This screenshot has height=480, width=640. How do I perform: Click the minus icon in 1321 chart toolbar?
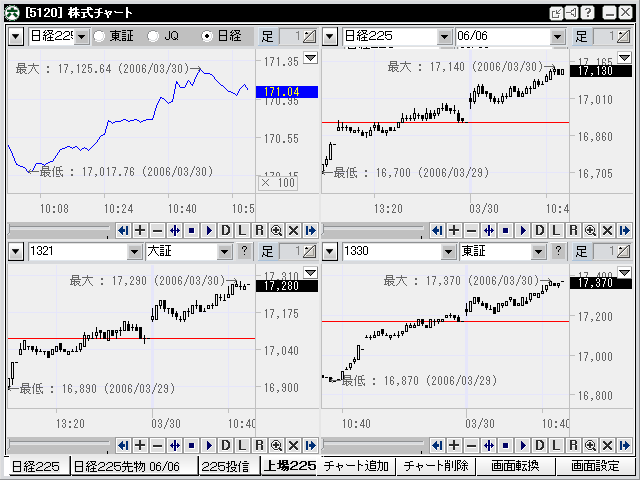[157, 445]
